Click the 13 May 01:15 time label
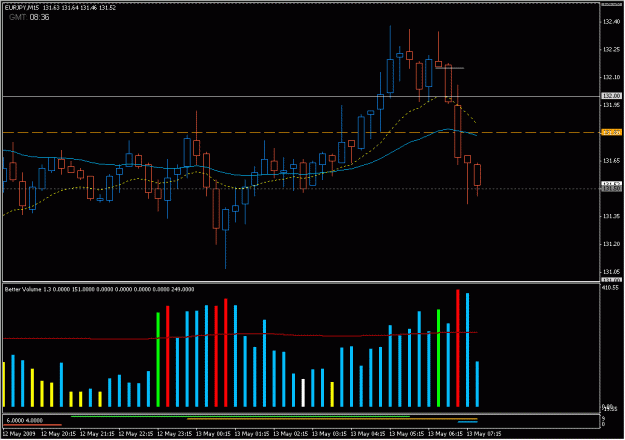Screen dimensions: 625x440 252,434
